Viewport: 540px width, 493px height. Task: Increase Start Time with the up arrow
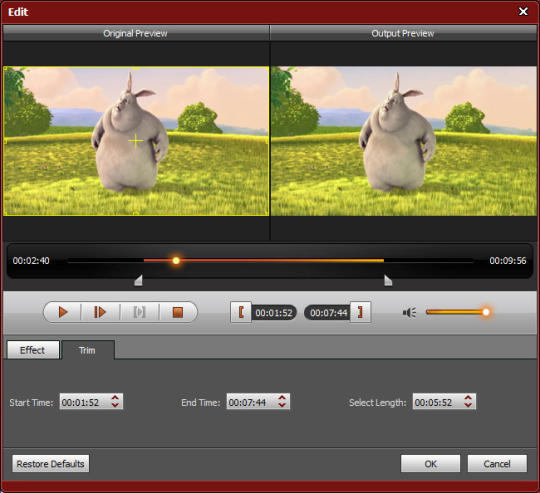click(115, 398)
